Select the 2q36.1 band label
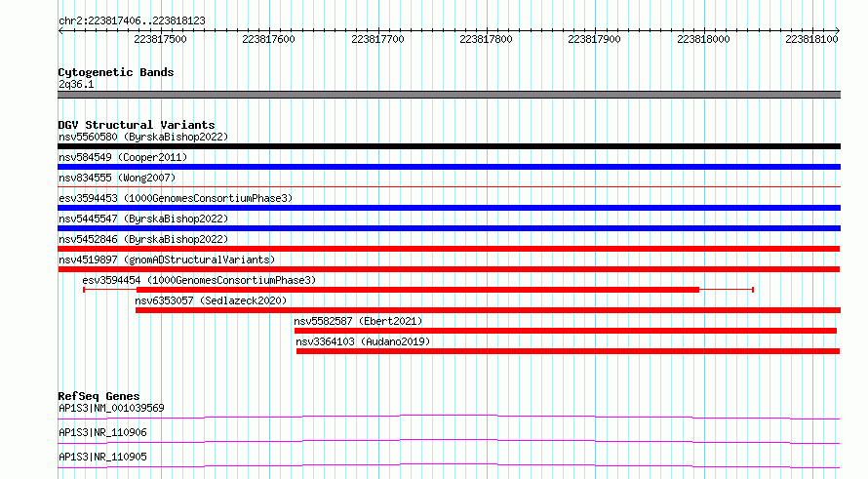 (x=76, y=84)
